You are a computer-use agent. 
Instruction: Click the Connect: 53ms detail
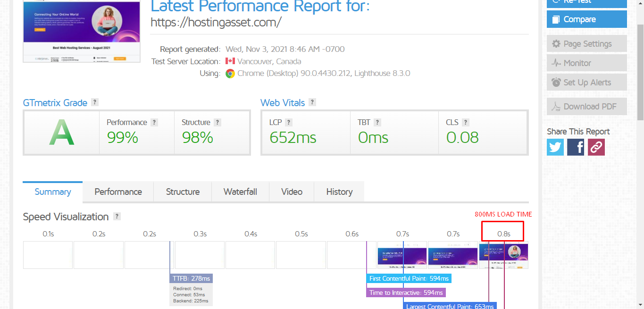coord(189,295)
